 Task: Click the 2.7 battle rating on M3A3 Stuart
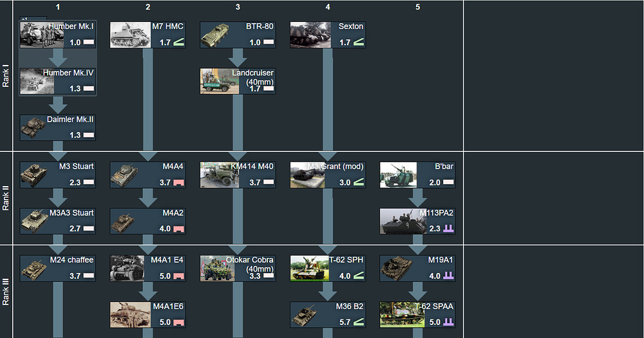[x=75, y=229]
